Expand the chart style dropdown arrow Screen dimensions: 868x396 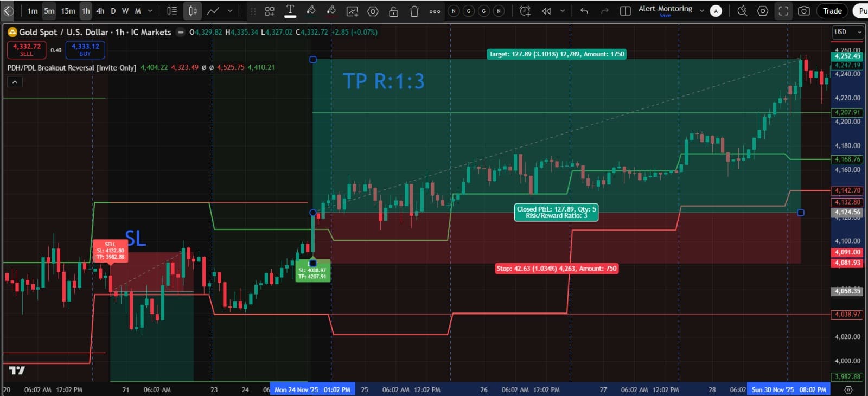point(230,11)
